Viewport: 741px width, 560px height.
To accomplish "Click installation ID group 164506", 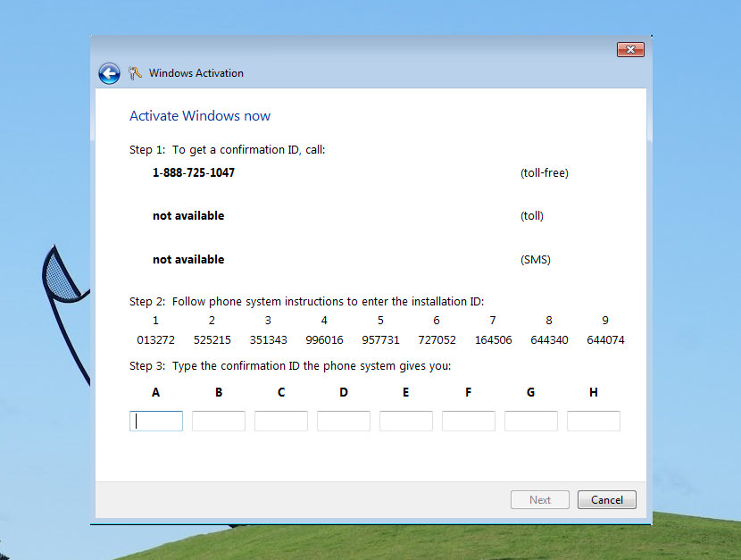I will (493, 340).
